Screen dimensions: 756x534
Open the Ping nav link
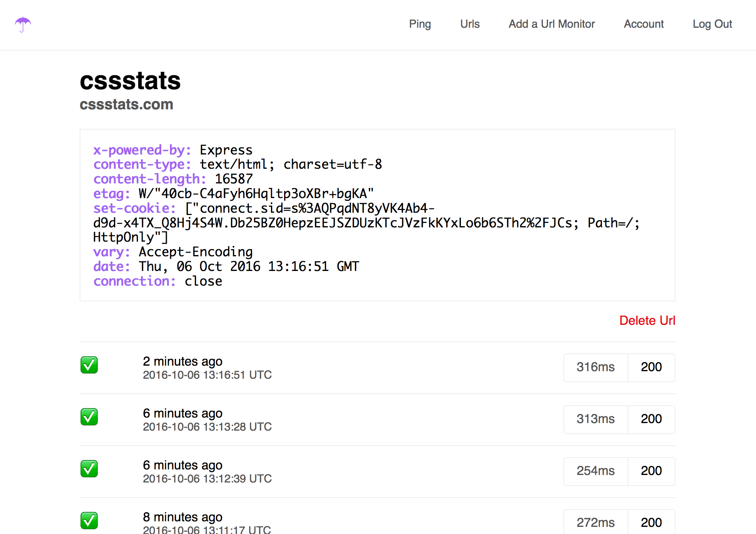(420, 24)
